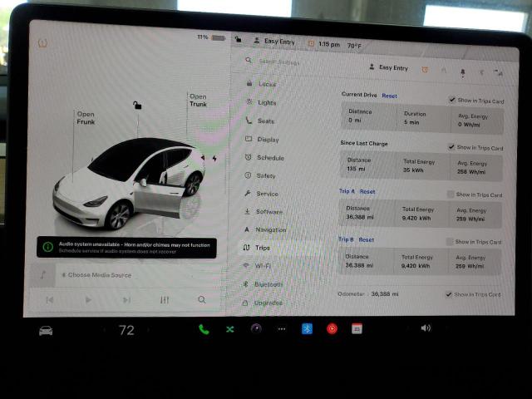This screenshot has width=532, height=399.
Task: Open the Calendar app in bottom bar
Action: click(357, 328)
